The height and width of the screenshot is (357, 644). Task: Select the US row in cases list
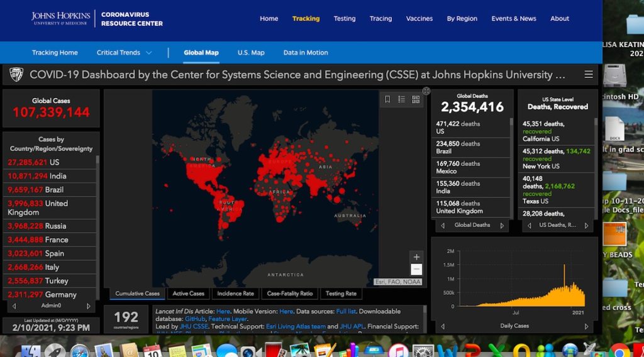point(50,163)
